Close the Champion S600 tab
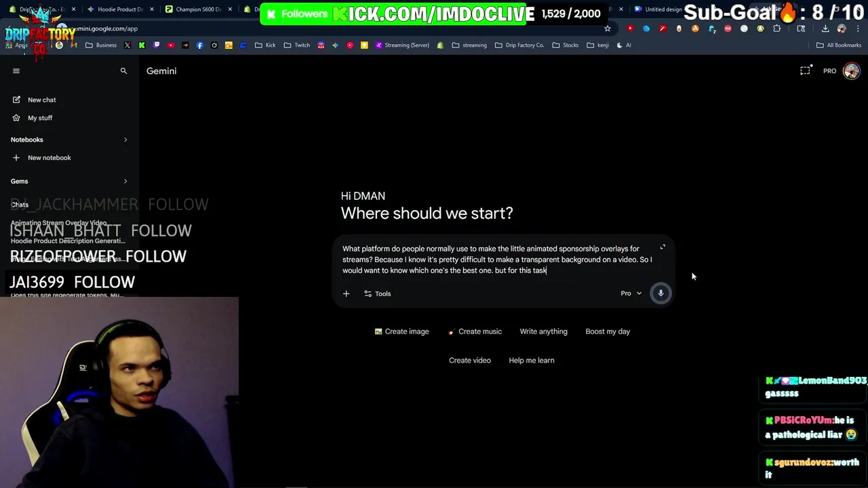The height and width of the screenshot is (488, 868). pyautogui.click(x=229, y=9)
